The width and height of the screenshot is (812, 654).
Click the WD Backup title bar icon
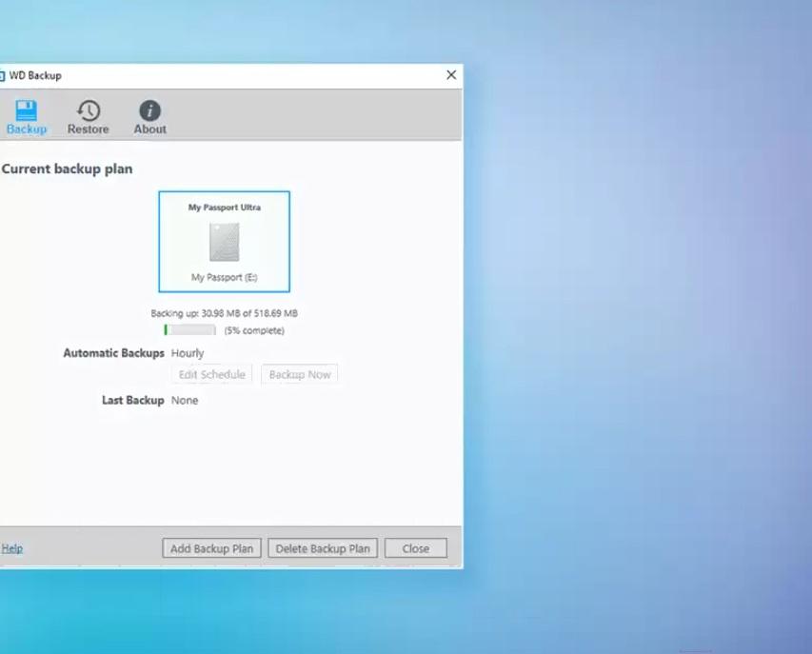click(3, 76)
